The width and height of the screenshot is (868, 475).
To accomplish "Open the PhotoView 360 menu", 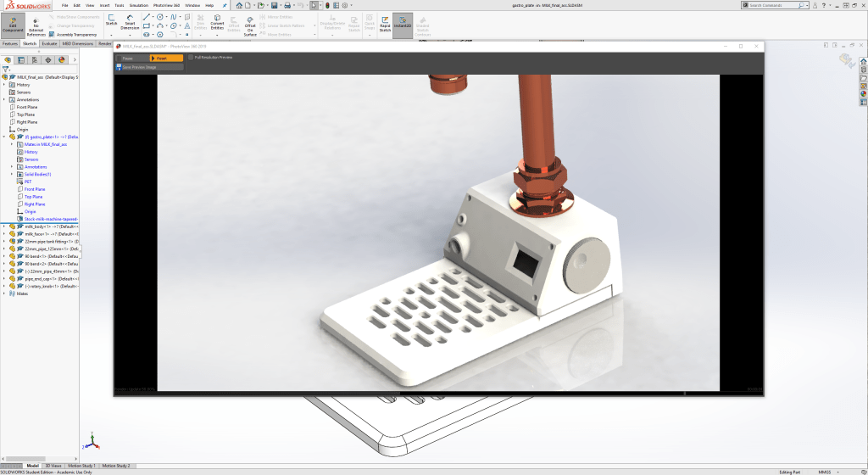I will click(x=164, y=5).
